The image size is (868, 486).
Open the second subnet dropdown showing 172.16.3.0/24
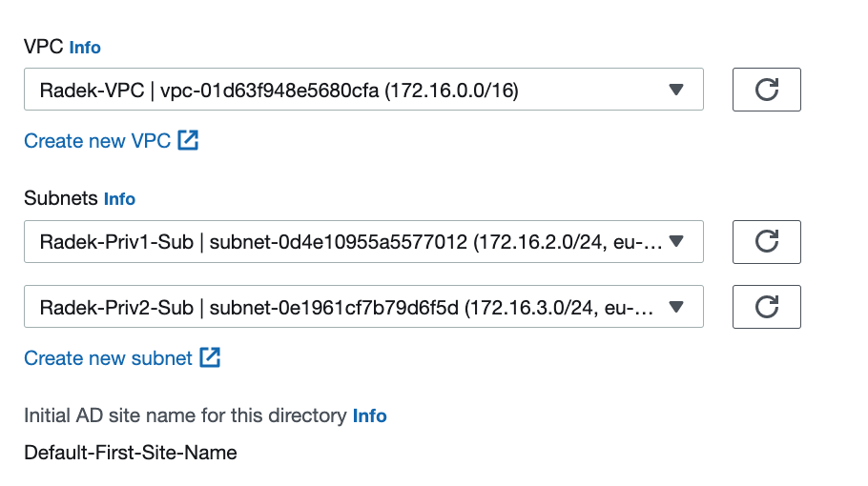point(363,307)
